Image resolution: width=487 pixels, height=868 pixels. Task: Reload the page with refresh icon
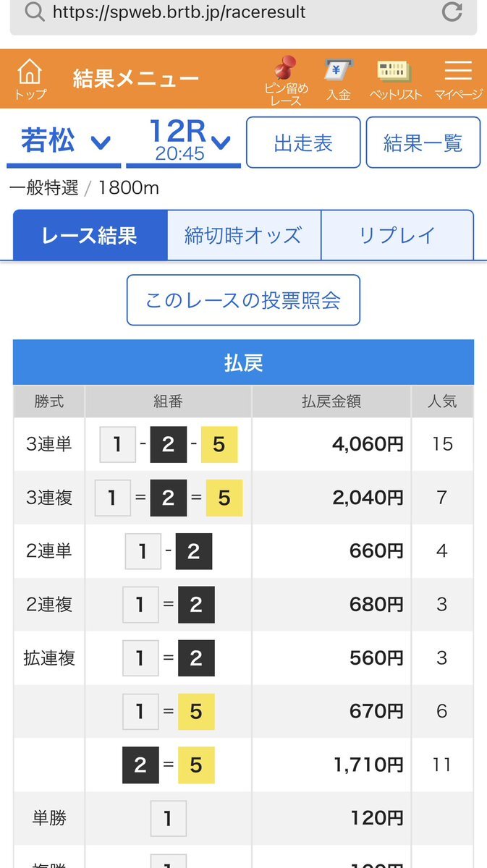pyautogui.click(x=452, y=12)
